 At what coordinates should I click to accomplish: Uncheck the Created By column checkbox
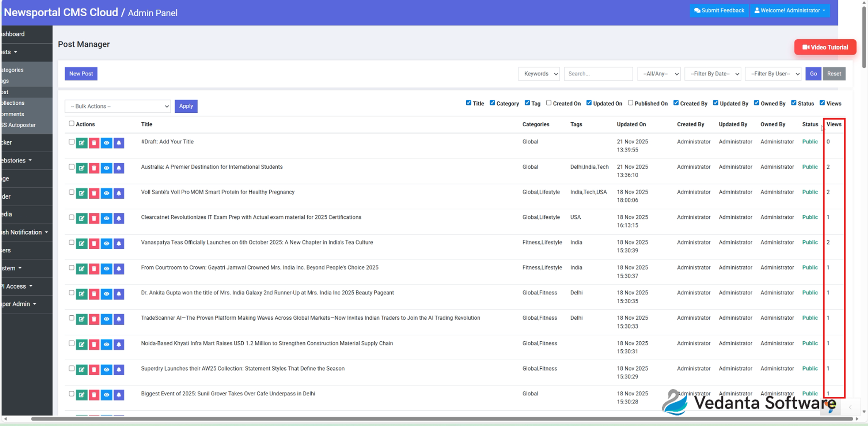[676, 103]
